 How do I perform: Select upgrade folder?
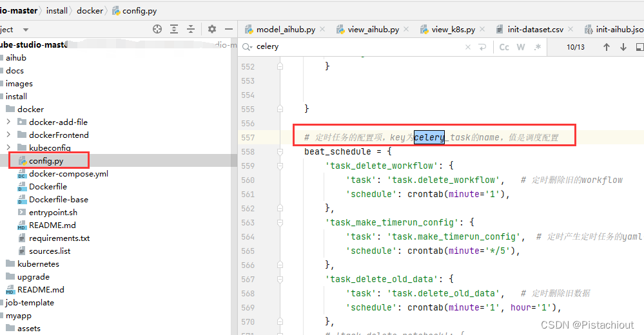(34, 277)
